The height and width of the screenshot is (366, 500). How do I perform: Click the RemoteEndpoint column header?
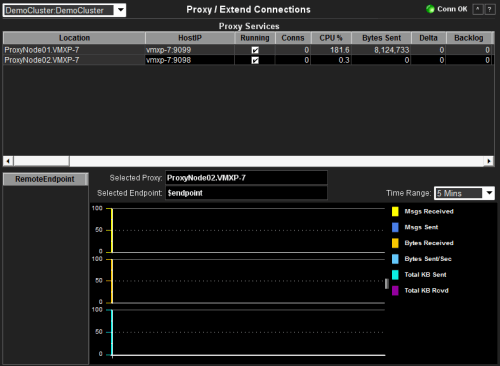pyautogui.click(x=45, y=179)
